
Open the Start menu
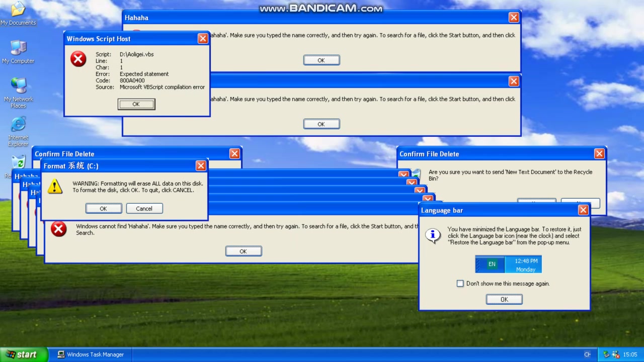pyautogui.click(x=24, y=354)
